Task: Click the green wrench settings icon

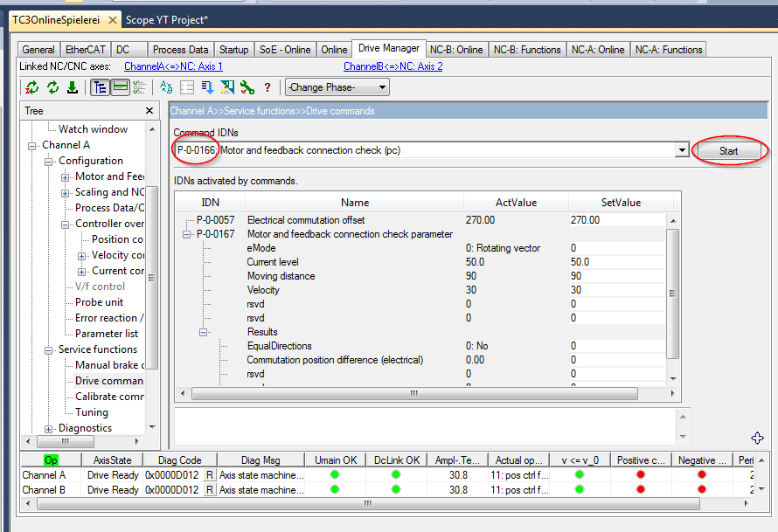Action: [247, 87]
